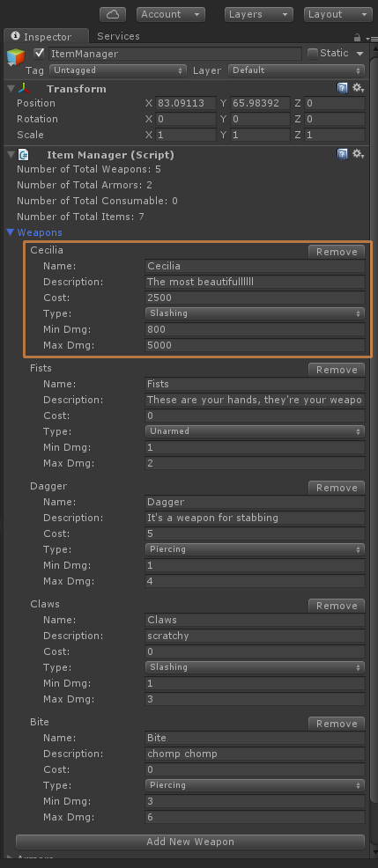
Task: Click the Cecilia Name field
Action: (255, 266)
